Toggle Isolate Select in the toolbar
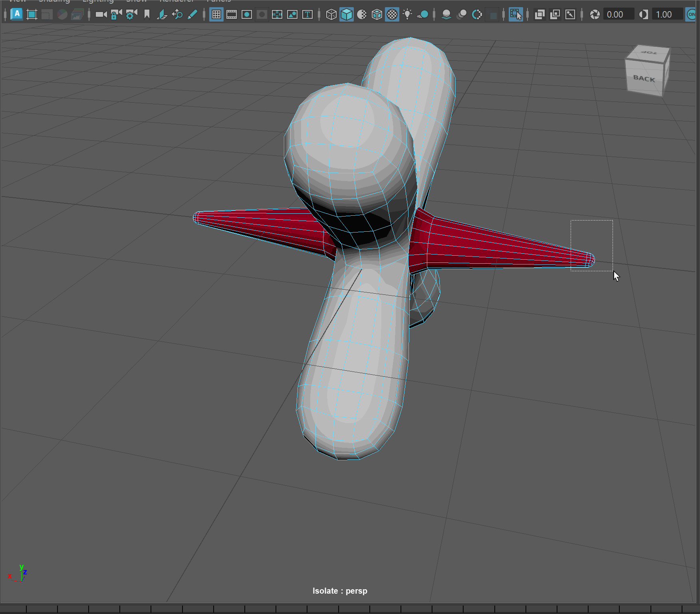Image resolution: width=700 pixels, height=614 pixels. (x=516, y=15)
